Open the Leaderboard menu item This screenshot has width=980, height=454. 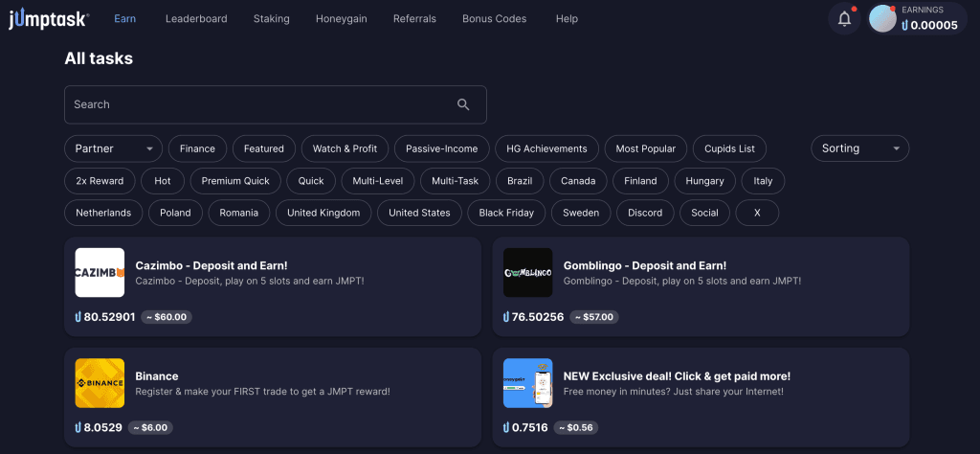194,19
